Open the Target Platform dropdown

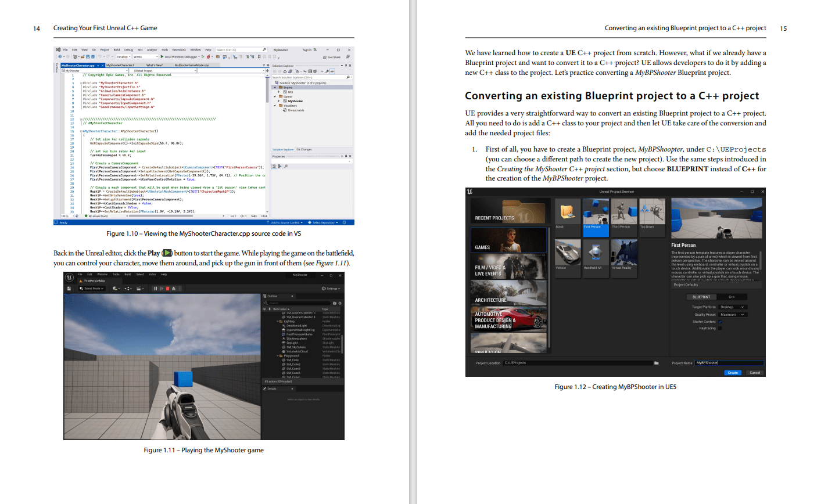732,307
